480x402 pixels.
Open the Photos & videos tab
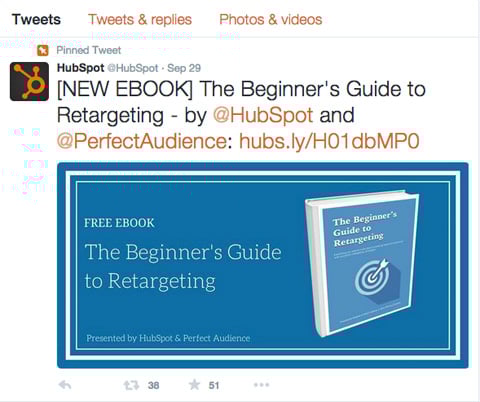[271, 20]
